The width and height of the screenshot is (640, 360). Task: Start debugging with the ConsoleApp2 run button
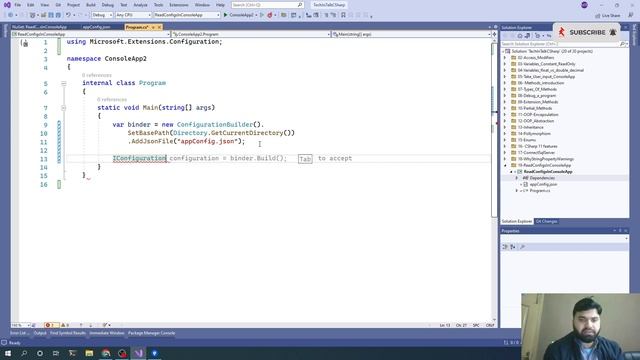(238, 15)
